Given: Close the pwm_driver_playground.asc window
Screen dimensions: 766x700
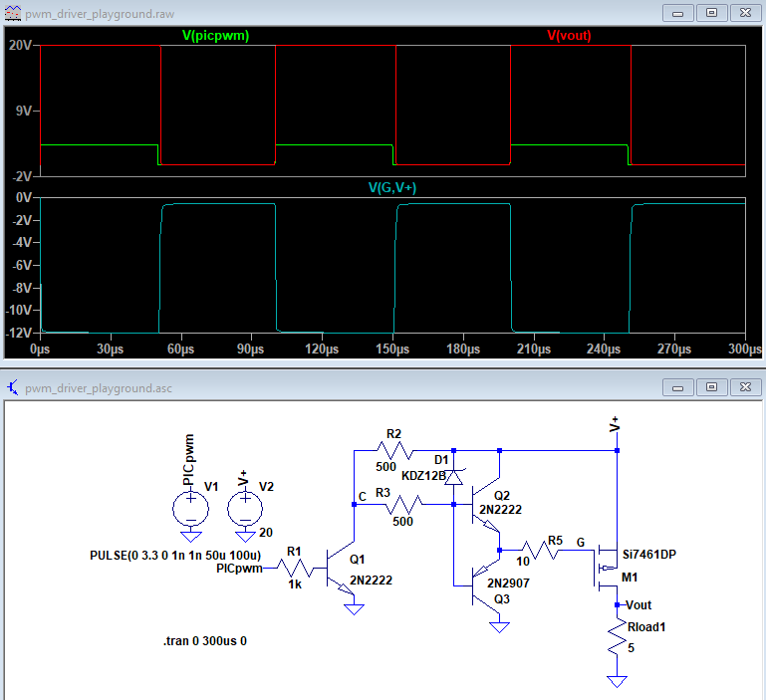Looking at the screenshot, I should tap(745, 388).
